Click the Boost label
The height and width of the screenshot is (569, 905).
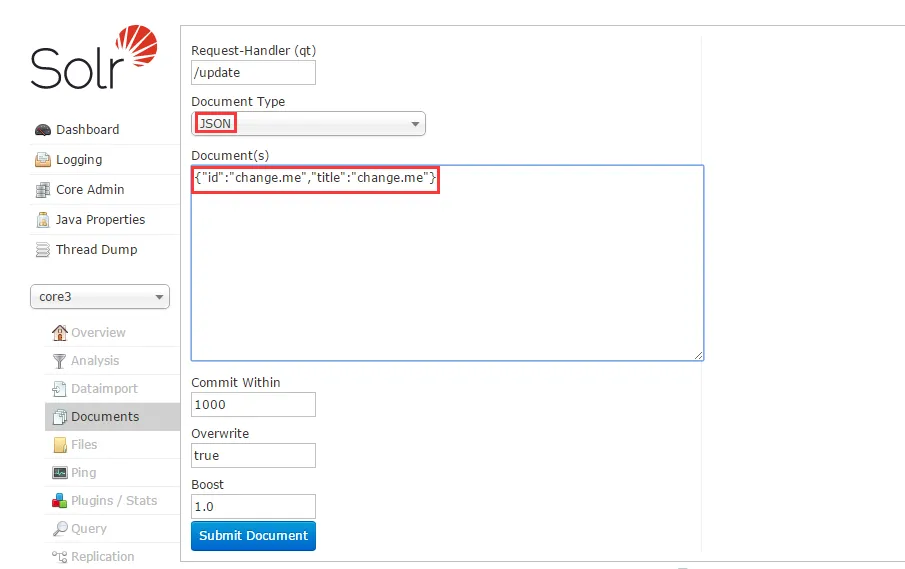tap(208, 485)
